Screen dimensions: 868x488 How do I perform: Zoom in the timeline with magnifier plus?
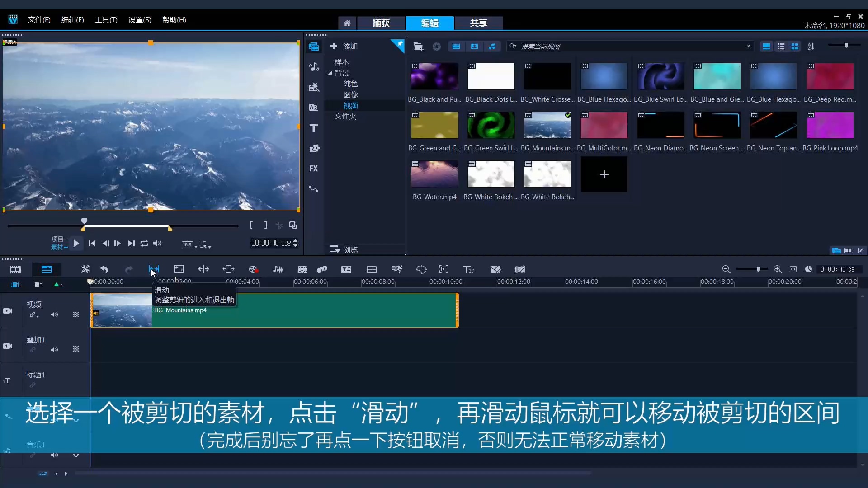778,269
